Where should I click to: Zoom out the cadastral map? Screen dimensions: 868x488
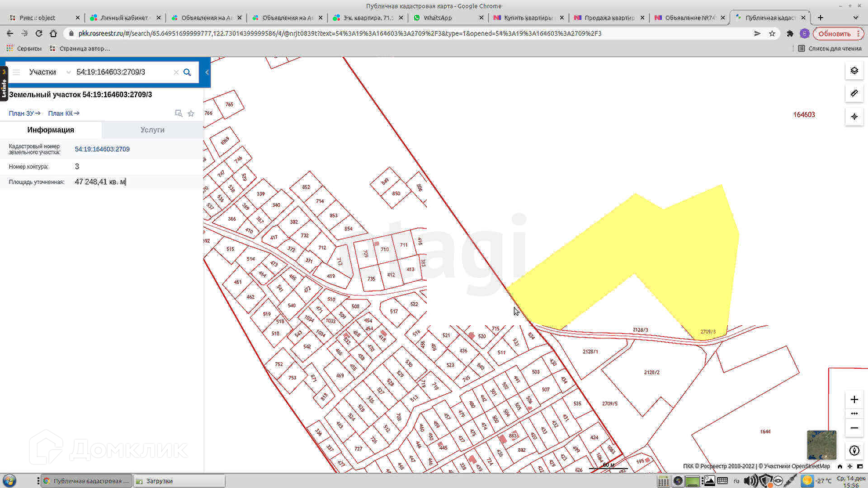[854, 428]
